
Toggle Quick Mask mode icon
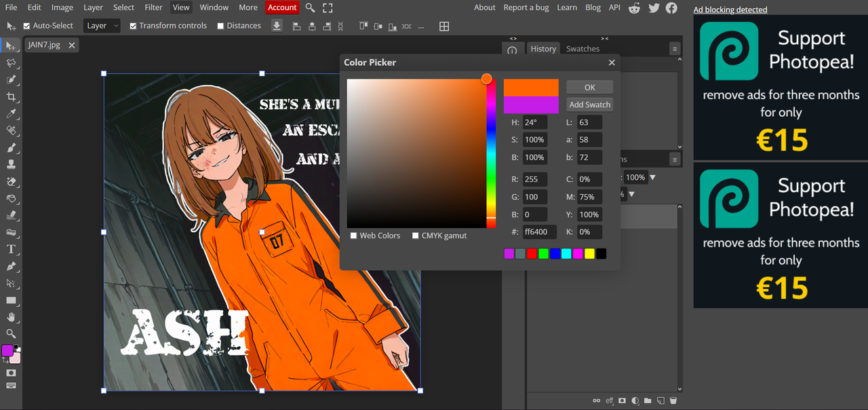[11, 373]
